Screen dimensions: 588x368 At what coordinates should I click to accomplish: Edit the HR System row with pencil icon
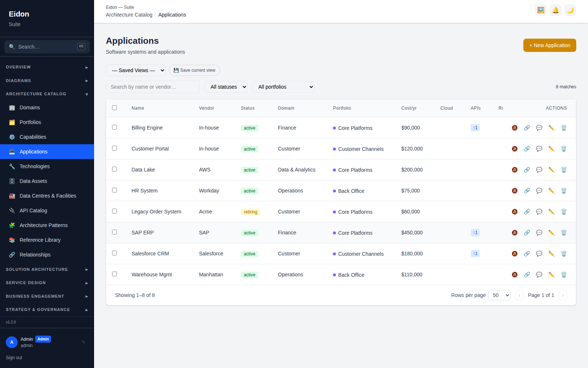click(x=551, y=191)
